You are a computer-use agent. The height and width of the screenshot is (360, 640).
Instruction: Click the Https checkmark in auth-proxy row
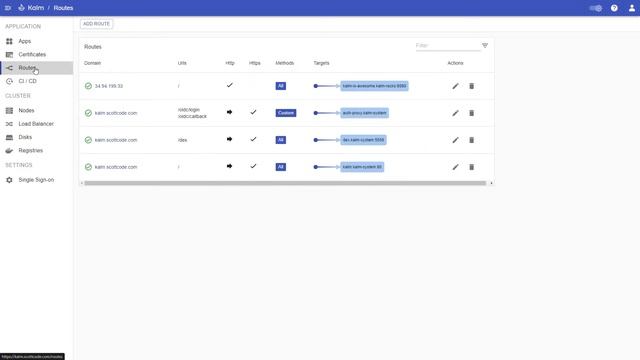click(x=253, y=112)
